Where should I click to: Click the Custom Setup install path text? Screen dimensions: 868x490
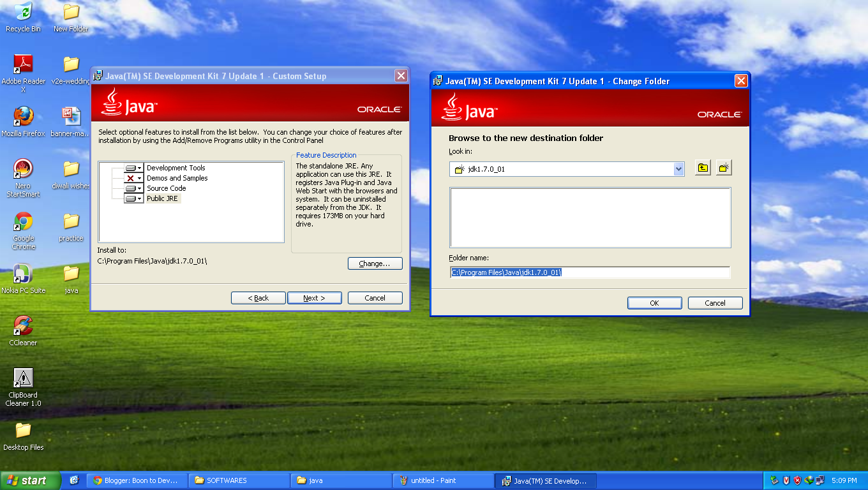(152, 261)
